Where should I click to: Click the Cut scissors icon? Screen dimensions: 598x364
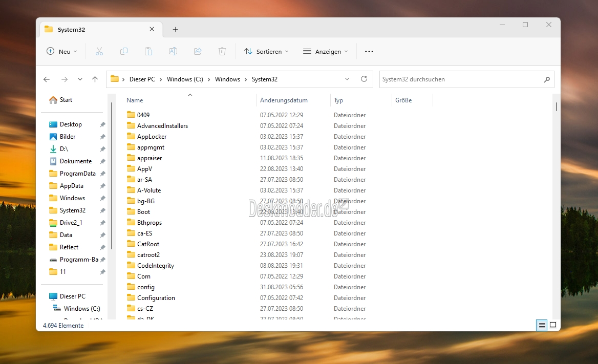pyautogui.click(x=99, y=51)
